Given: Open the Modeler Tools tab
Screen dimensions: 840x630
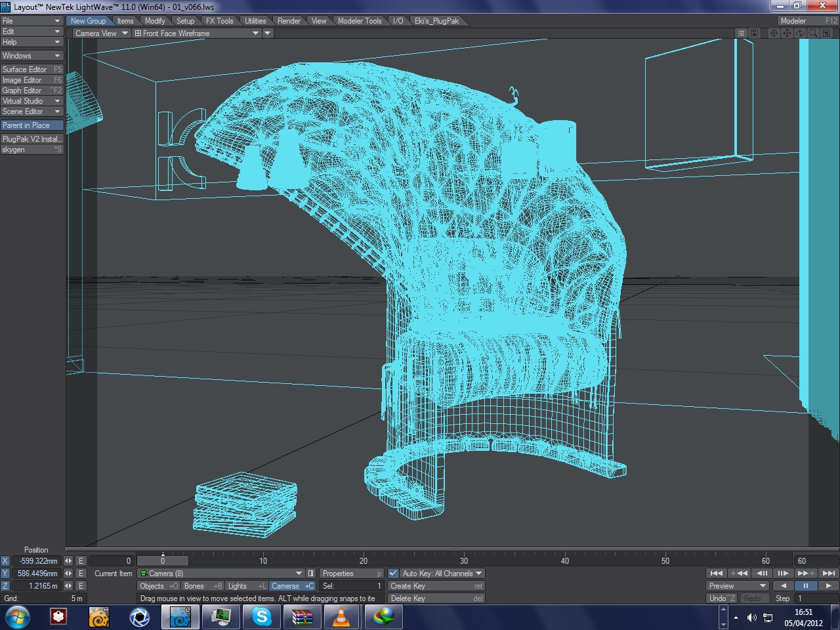Looking at the screenshot, I should [359, 21].
